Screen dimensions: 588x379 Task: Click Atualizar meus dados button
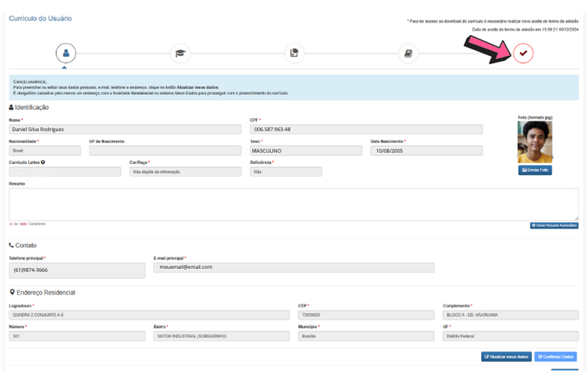506,357
